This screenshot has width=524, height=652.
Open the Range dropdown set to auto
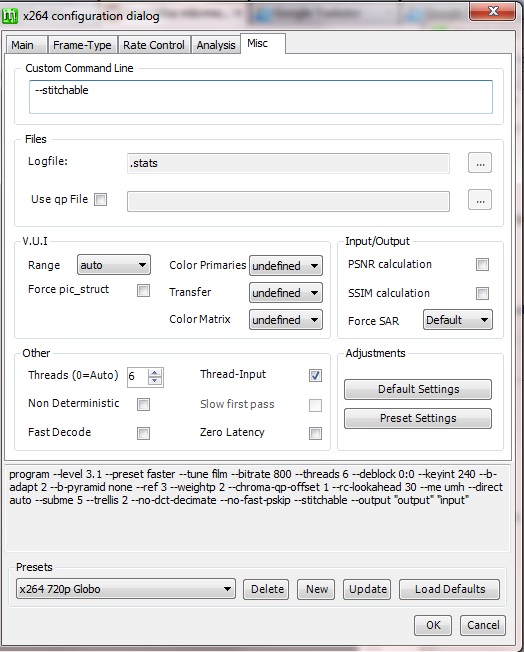(114, 265)
